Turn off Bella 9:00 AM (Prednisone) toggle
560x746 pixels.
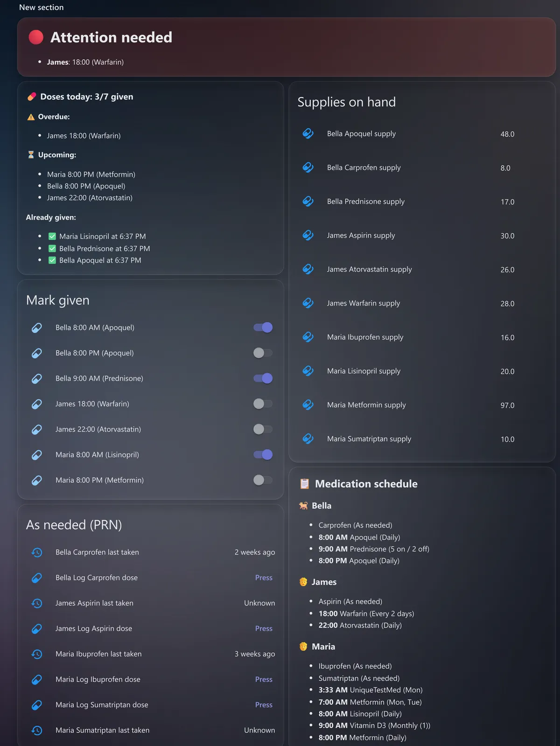[263, 378]
